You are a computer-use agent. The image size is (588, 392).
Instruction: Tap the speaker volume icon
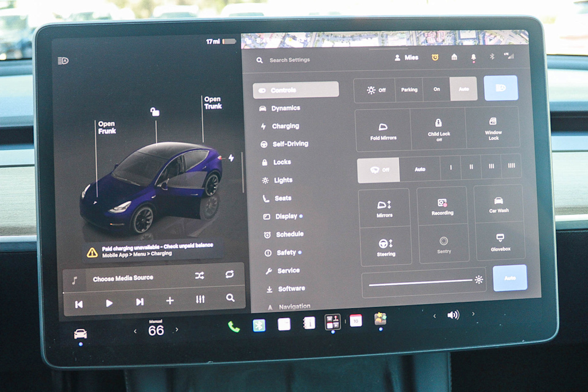pyautogui.click(x=454, y=315)
